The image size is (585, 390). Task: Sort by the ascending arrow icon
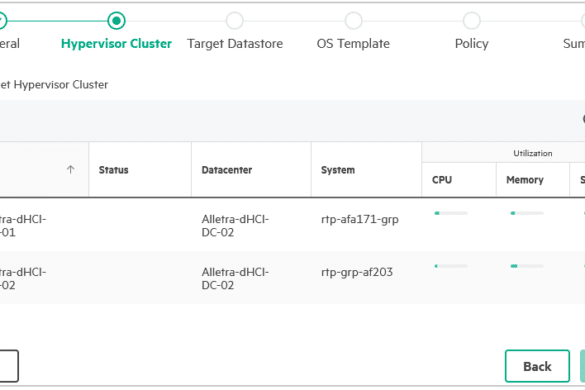point(70,170)
